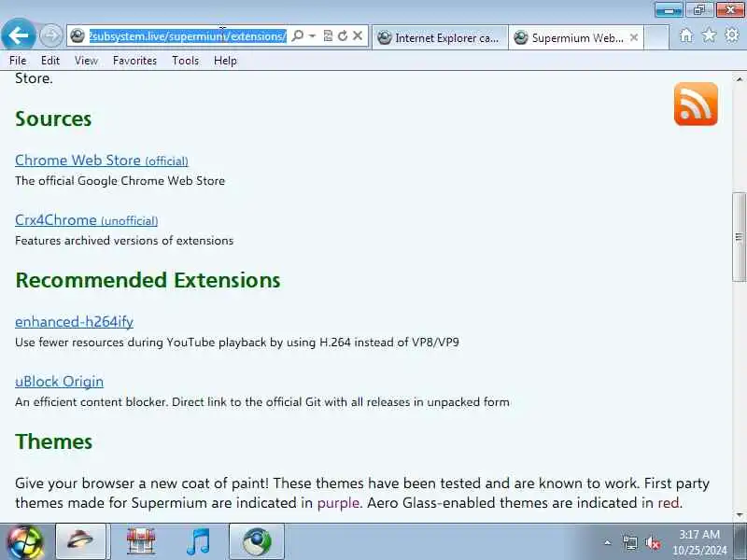The width and height of the screenshot is (747, 560).
Task: Open the storefront taskbar icon
Action: [141, 541]
